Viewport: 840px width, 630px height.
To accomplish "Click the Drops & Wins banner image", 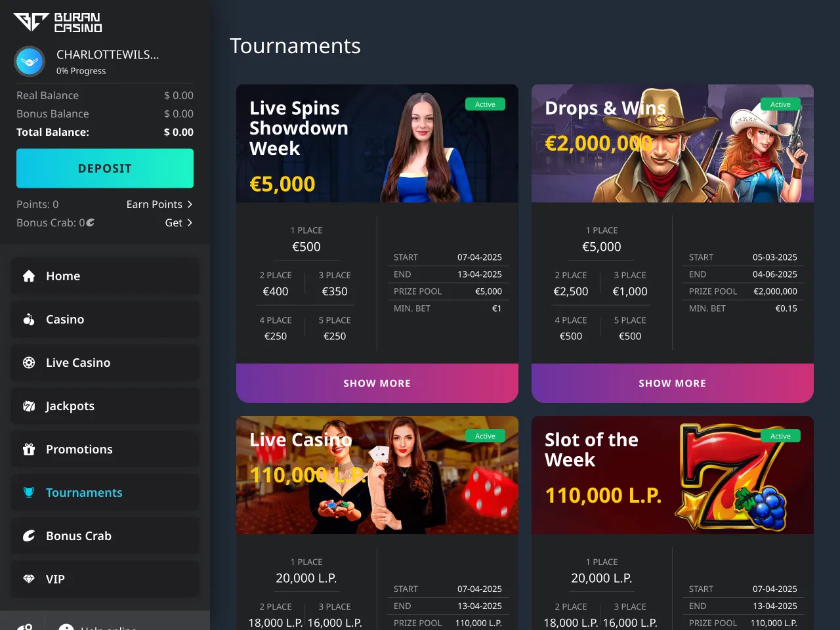I will tap(673, 144).
